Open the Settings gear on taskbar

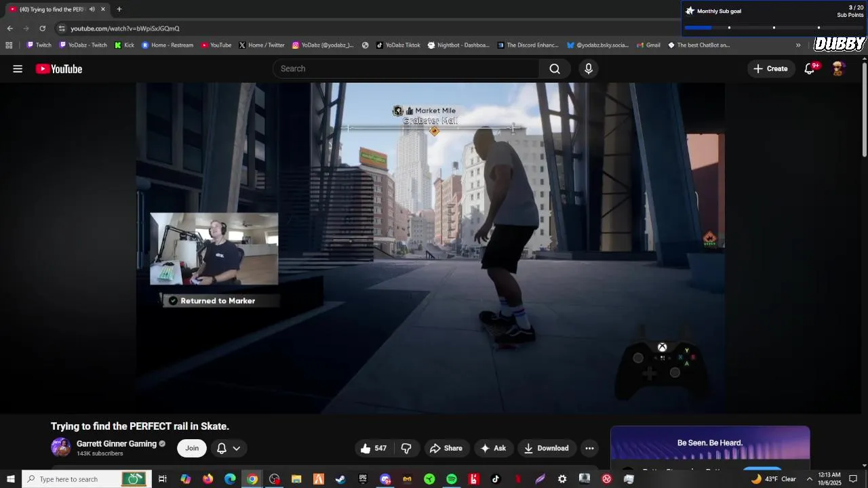click(562, 479)
